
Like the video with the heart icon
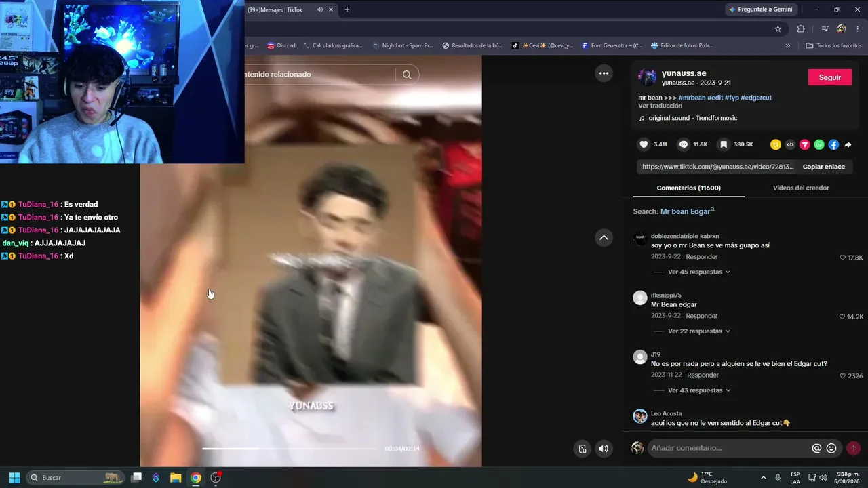tap(644, 144)
